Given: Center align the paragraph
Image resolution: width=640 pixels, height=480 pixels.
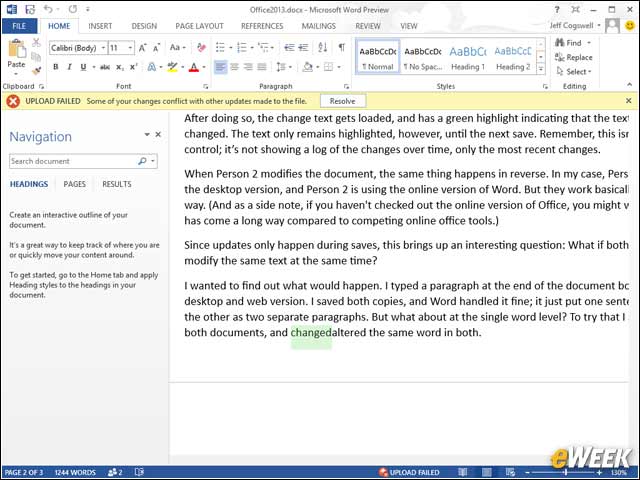Looking at the screenshot, I should (234, 67).
